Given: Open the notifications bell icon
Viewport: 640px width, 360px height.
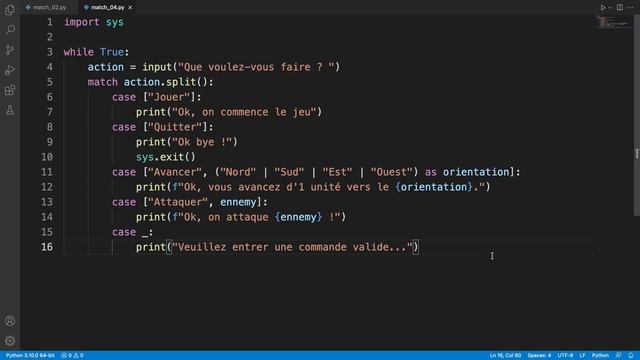Looking at the screenshot, I should (x=631, y=356).
